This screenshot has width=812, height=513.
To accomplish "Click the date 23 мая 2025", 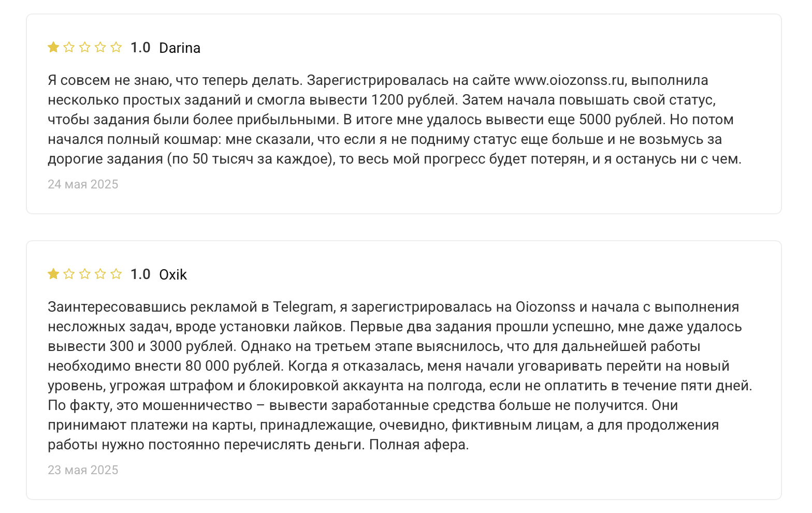I will coord(83,470).
